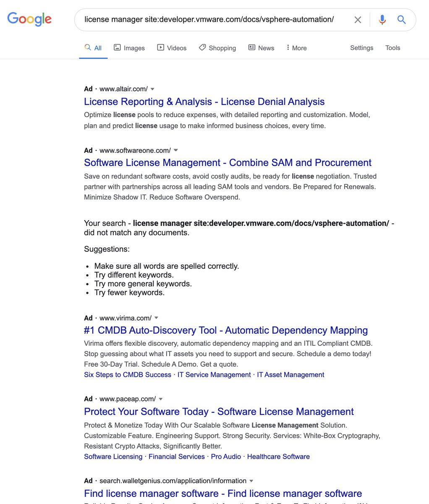Click 'Make sure all words are spelled correctly.' text

167,266
